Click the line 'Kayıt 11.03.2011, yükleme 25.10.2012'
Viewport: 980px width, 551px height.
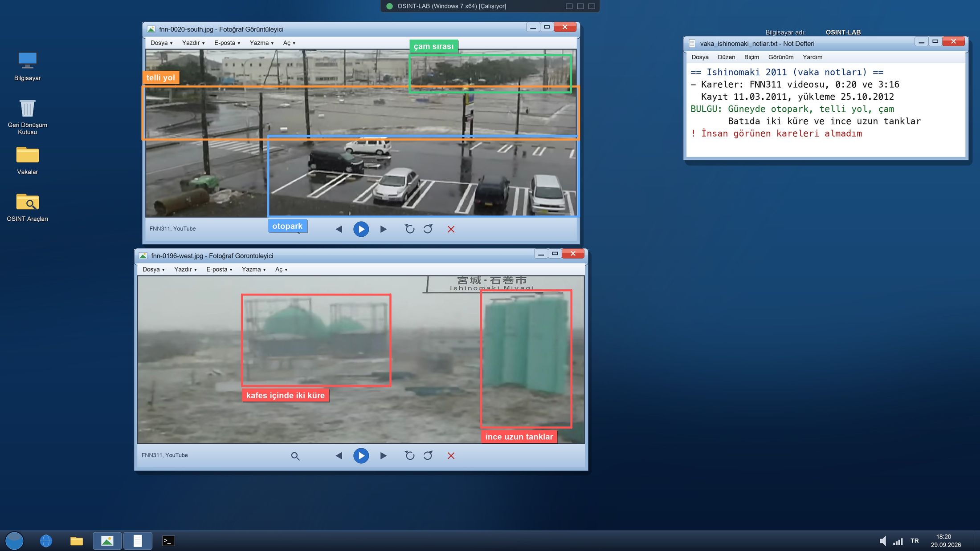click(x=797, y=97)
